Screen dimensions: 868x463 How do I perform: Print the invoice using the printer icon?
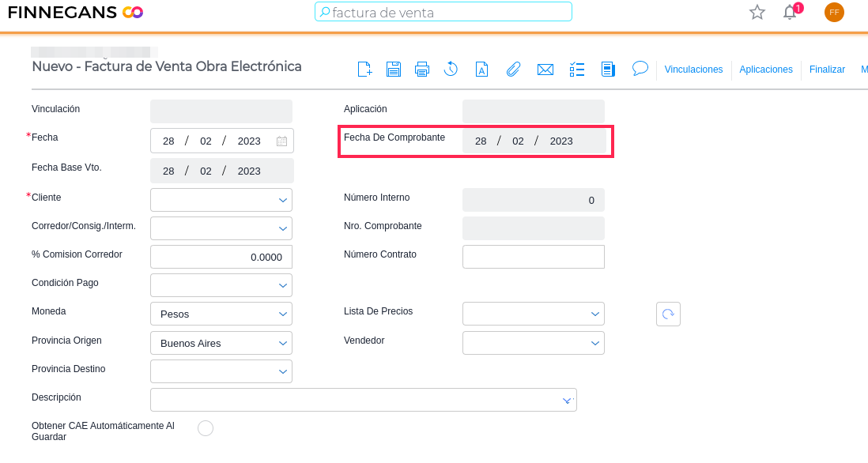[422, 70]
